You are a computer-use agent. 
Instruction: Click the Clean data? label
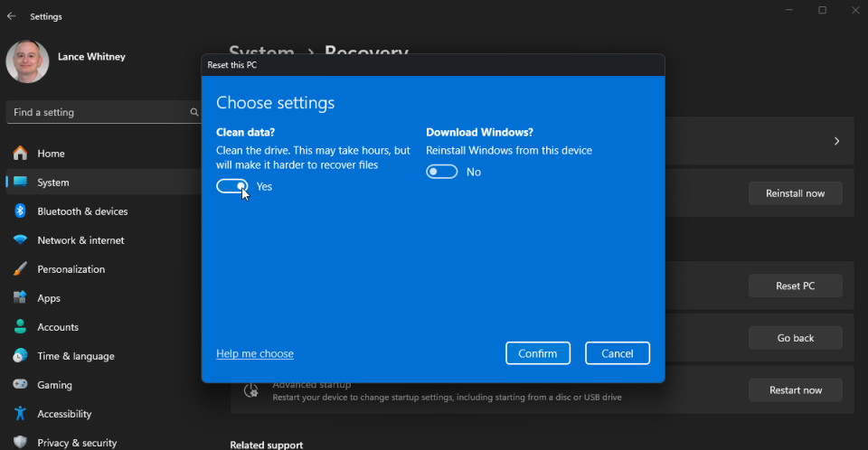245,132
